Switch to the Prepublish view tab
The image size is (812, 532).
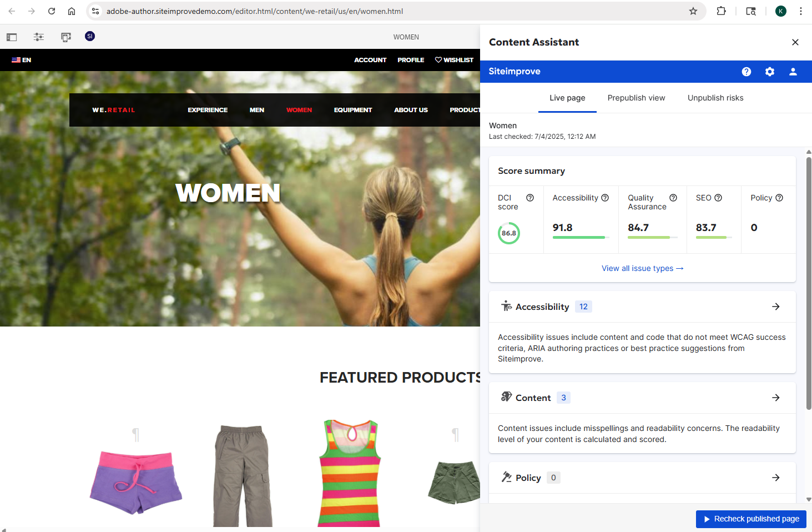tap(636, 98)
